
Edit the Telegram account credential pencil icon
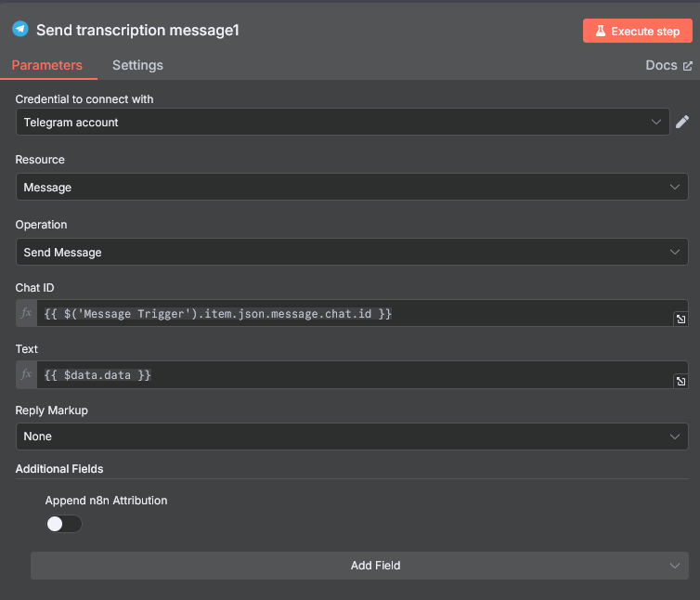coord(682,122)
